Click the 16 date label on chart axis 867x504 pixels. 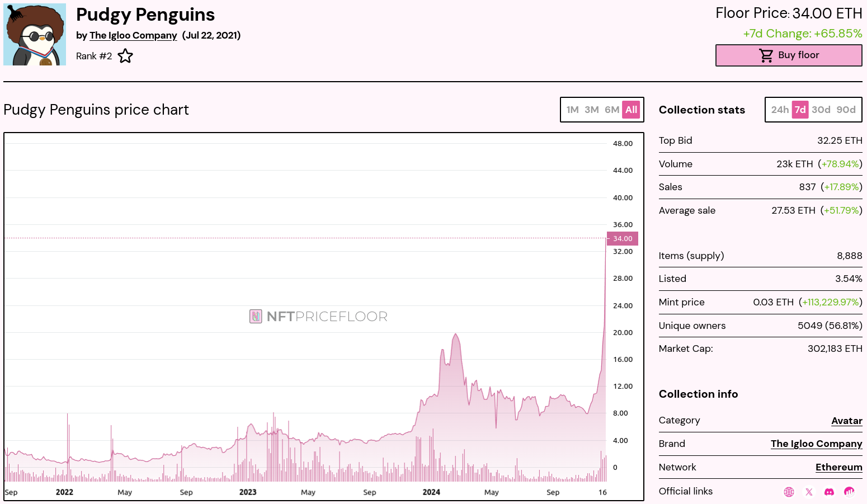[602, 492]
